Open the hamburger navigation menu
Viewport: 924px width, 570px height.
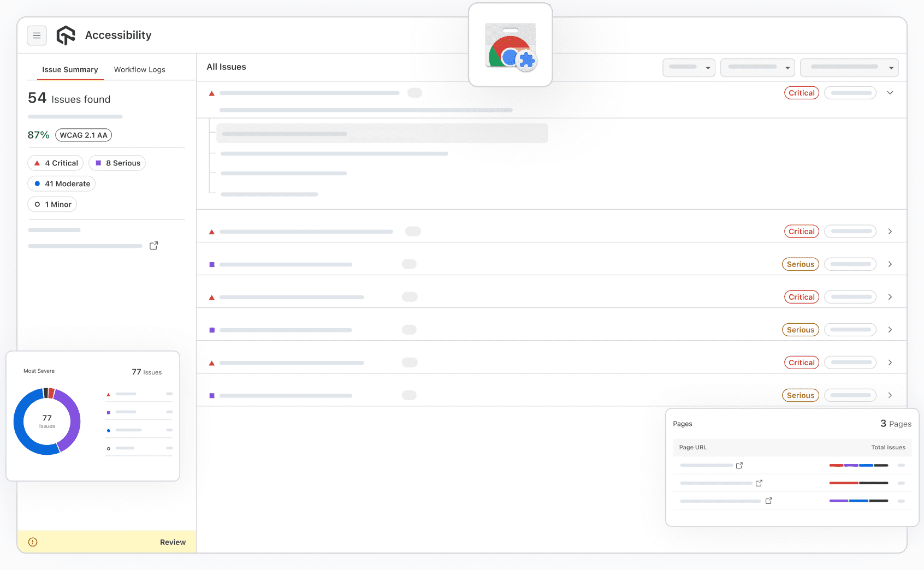tap(37, 35)
